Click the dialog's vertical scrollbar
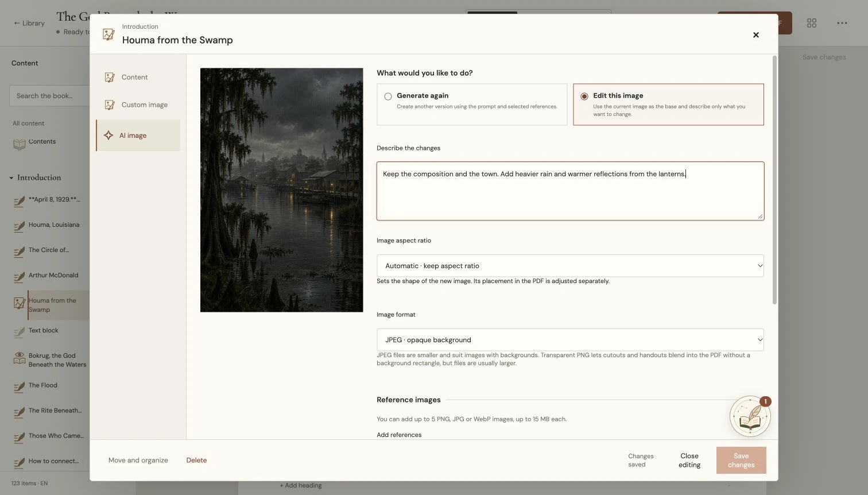This screenshot has height=495, width=868. [x=774, y=180]
